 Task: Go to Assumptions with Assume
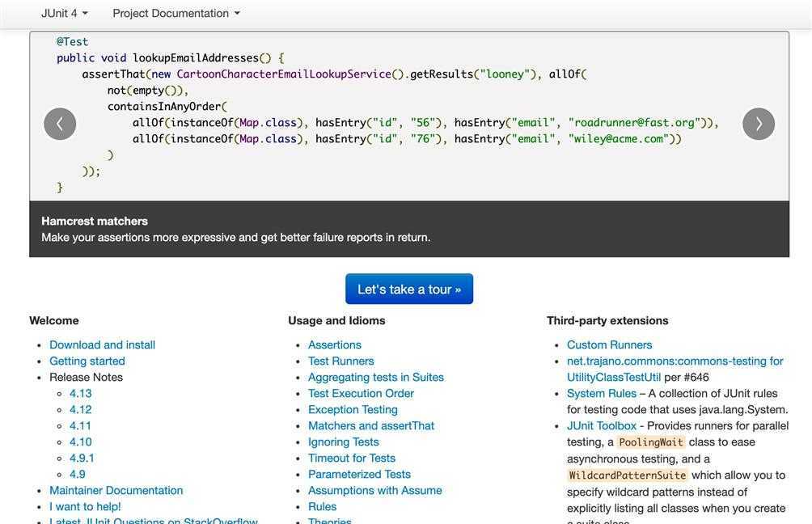(x=375, y=490)
